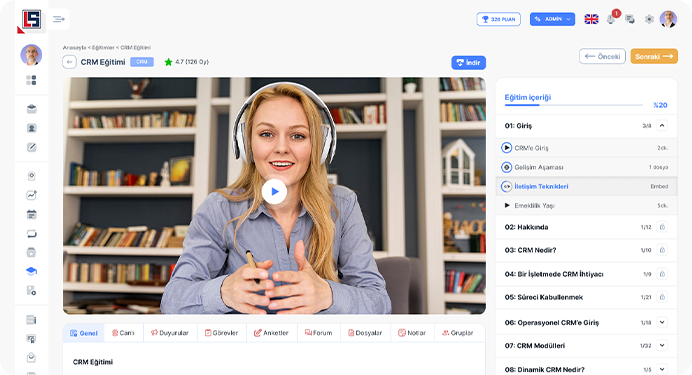This screenshot has width=692, height=375.
Task: Open the profile avatar in top header
Action: pyautogui.click(x=668, y=19)
